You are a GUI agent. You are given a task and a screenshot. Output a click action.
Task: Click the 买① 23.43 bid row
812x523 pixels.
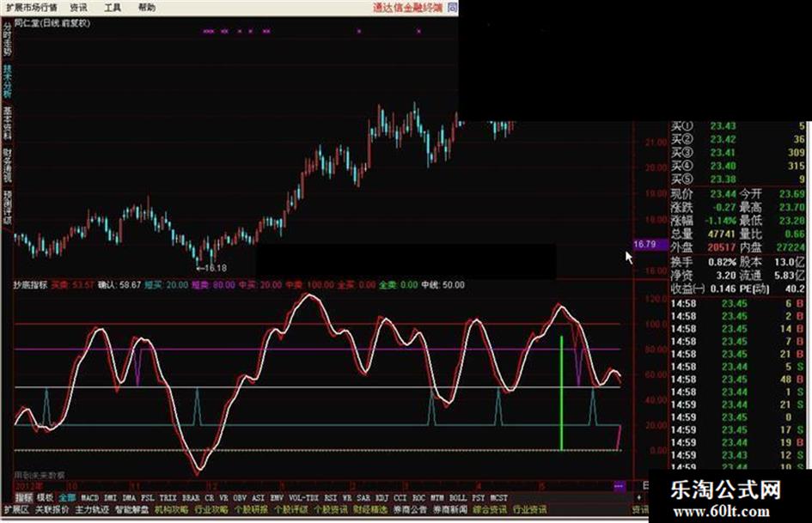point(738,126)
